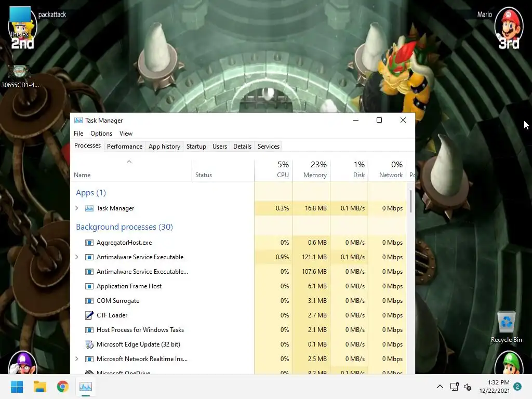The height and width of the screenshot is (399, 532).
Task: Open the Windows Start menu
Action: coord(17,387)
